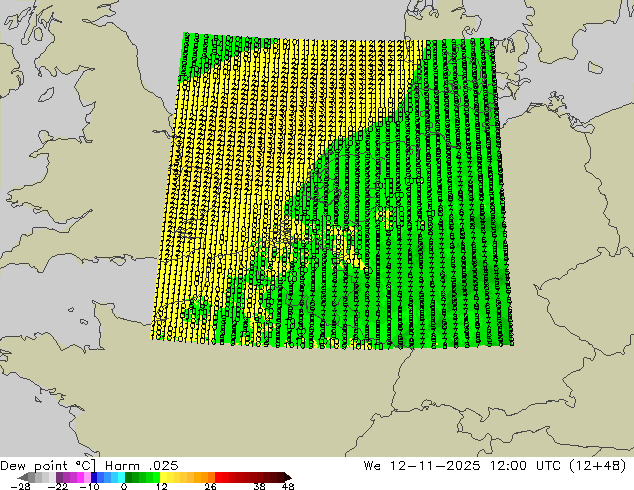Viewport: 634px width, 490px height.
Task: Click the legend value 38
Action: coord(260,486)
